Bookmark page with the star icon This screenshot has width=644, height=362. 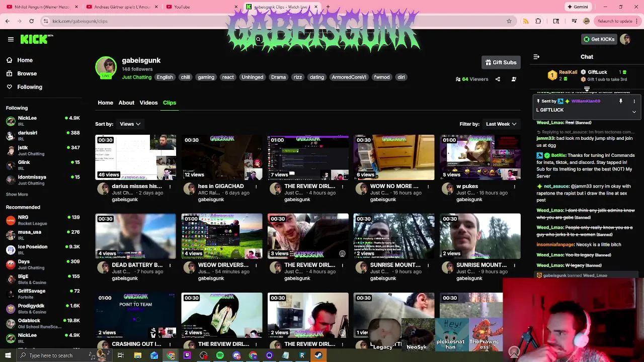(509, 21)
